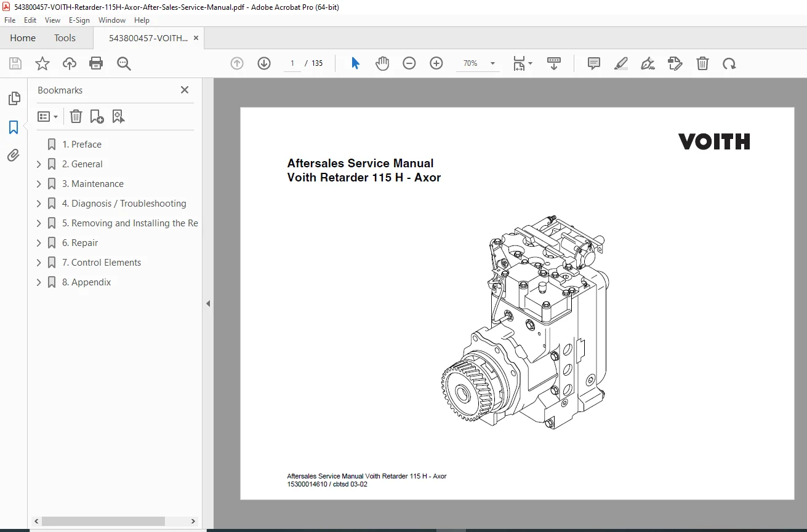The width and height of the screenshot is (807, 532).
Task: Select the arrow selection tool
Action: [355, 63]
